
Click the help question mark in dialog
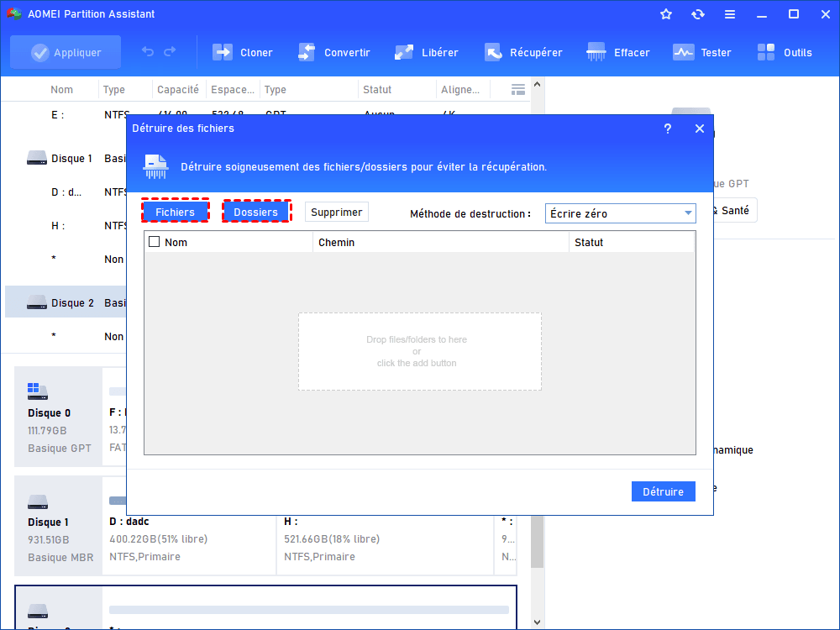pos(668,129)
